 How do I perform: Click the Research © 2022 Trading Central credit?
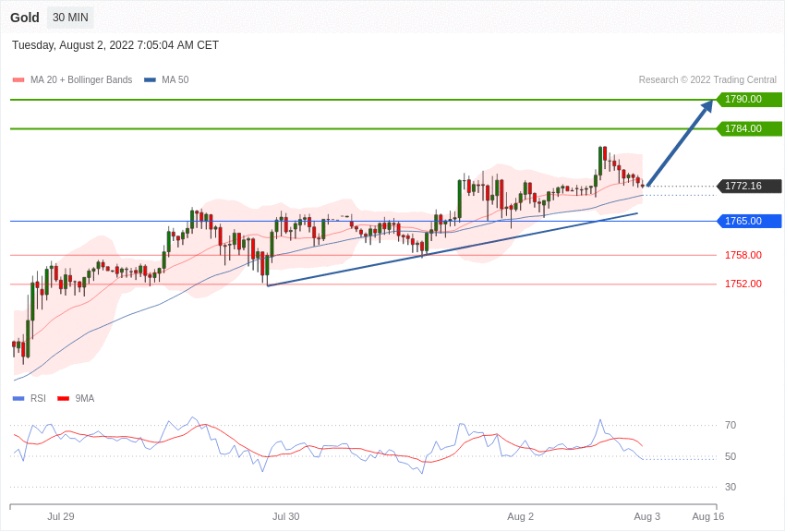click(x=707, y=79)
